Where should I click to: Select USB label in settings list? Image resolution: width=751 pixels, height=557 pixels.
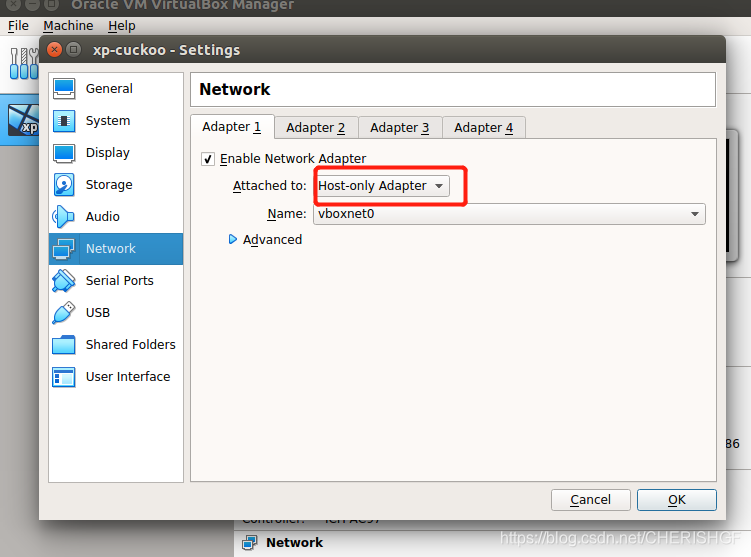[98, 313]
